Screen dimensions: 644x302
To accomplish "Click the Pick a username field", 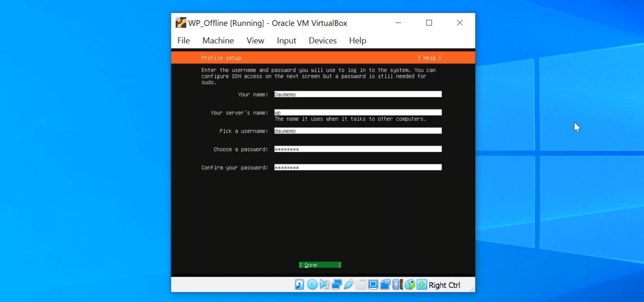I will pos(358,131).
